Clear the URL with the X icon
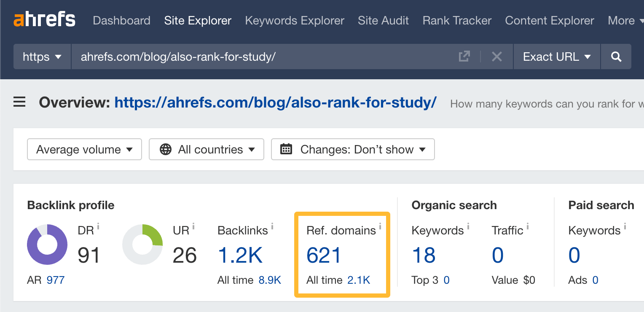Viewport: 644px width, 312px height. tap(496, 56)
